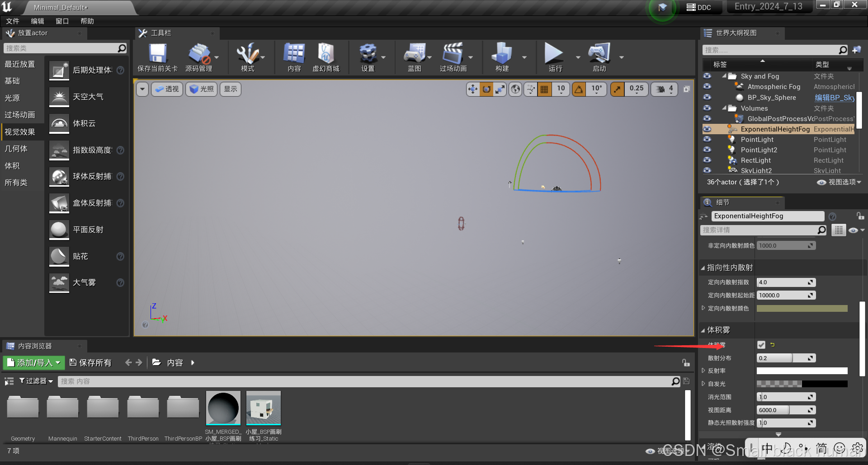The image size is (868, 465).
Task: Click the Save Current Level (保存当前关卡) icon
Action: pos(157,54)
